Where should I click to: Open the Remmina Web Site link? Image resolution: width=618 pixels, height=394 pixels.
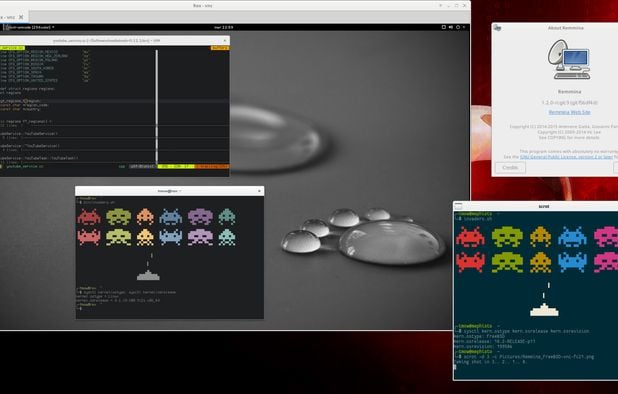[x=569, y=112]
